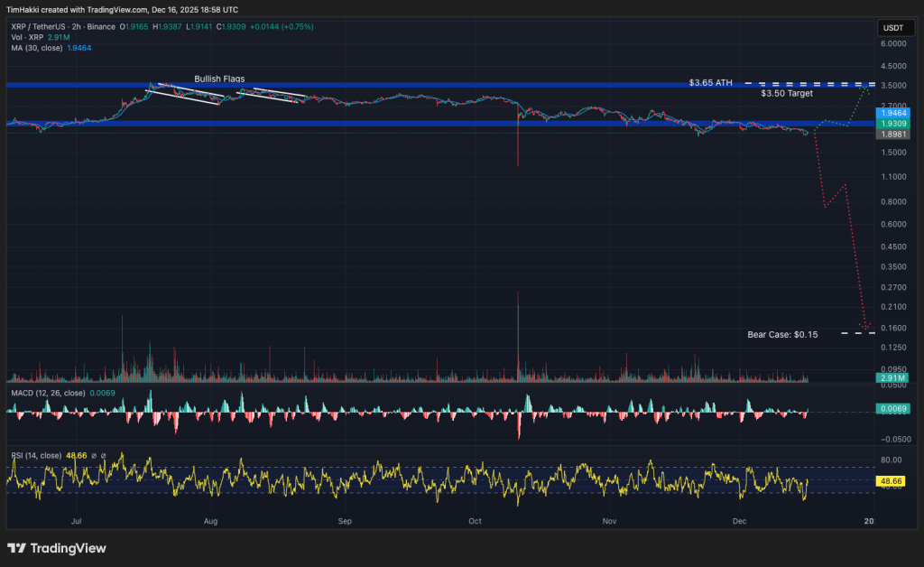The height and width of the screenshot is (567, 924).
Task: Click the 48.66 RSI value tag on scale
Action: click(x=890, y=482)
